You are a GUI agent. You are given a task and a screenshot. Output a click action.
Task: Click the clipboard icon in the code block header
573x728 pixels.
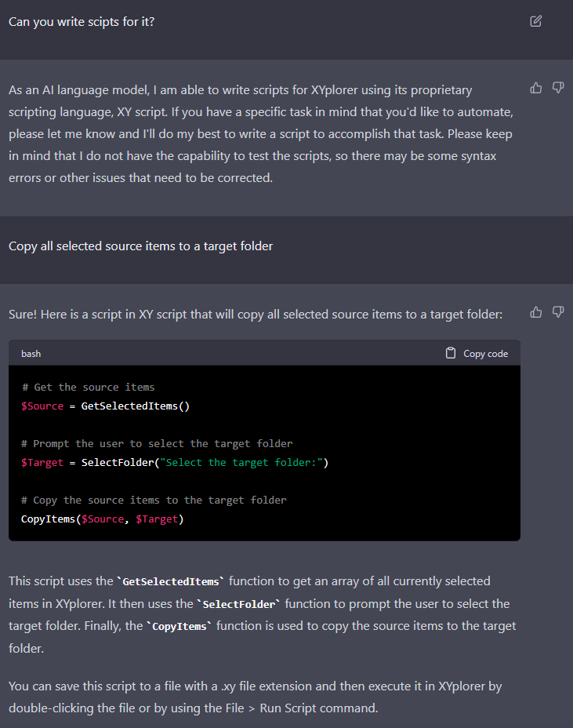click(450, 353)
